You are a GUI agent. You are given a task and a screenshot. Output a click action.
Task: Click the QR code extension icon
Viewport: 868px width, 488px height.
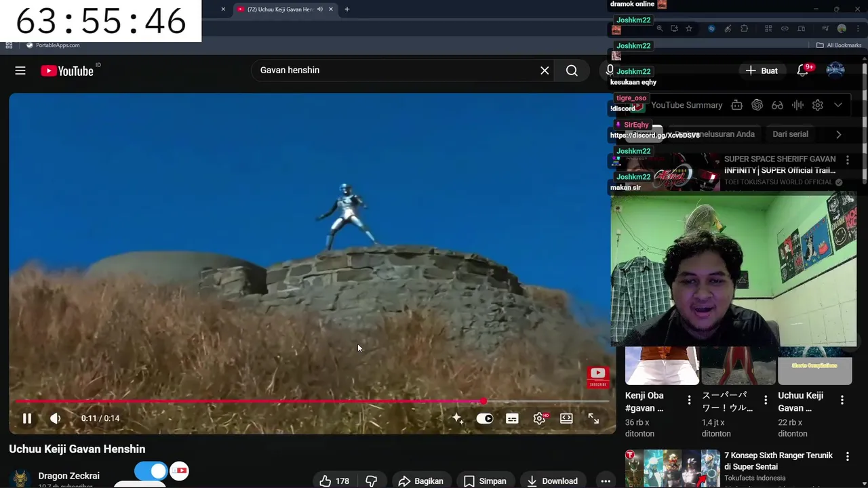(768, 28)
